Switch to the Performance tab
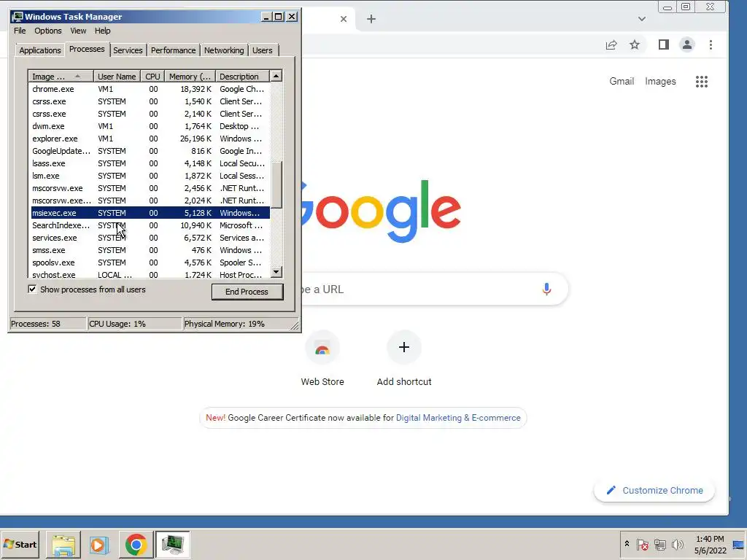Screen dimensions: 747x560 (173, 50)
